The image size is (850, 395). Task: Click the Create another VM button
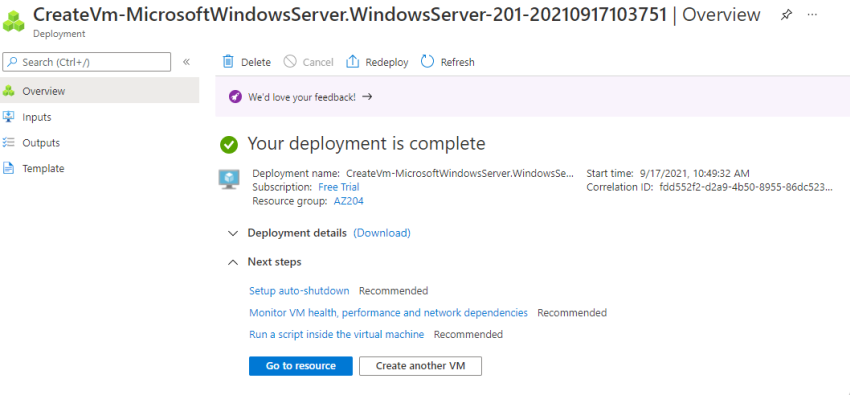[420, 366]
